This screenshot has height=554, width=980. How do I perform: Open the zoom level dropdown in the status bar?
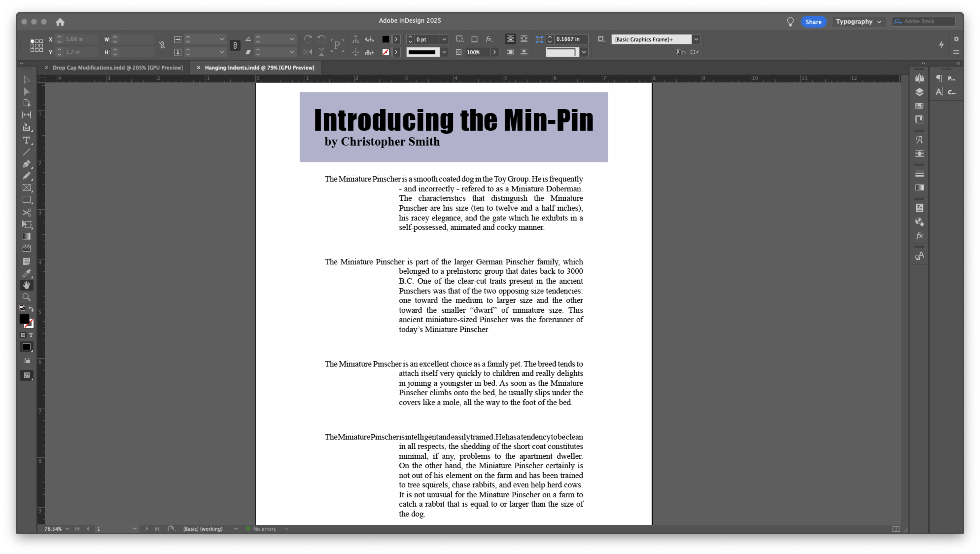coord(67,529)
